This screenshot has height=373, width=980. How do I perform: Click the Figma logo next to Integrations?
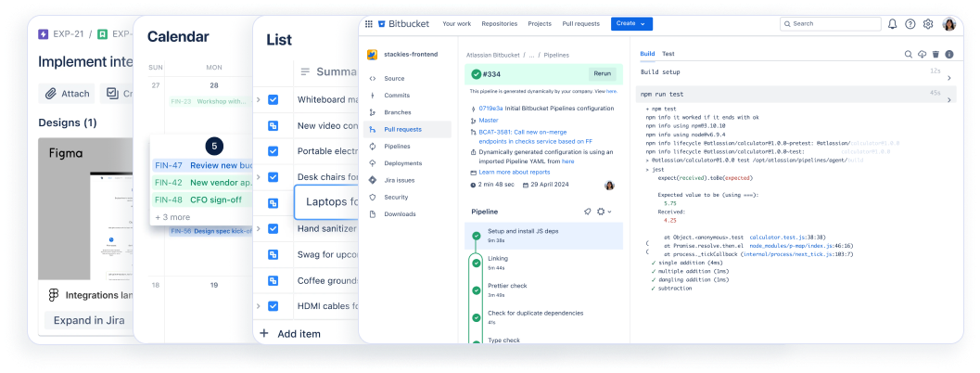pyautogui.click(x=54, y=295)
